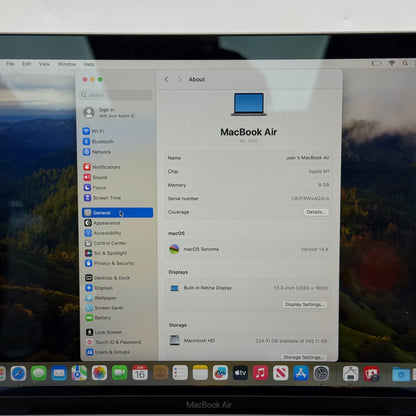Screen dimensions: 416x416
Task: Click the MacBook Air laptop image
Action: click(x=249, y=104)
